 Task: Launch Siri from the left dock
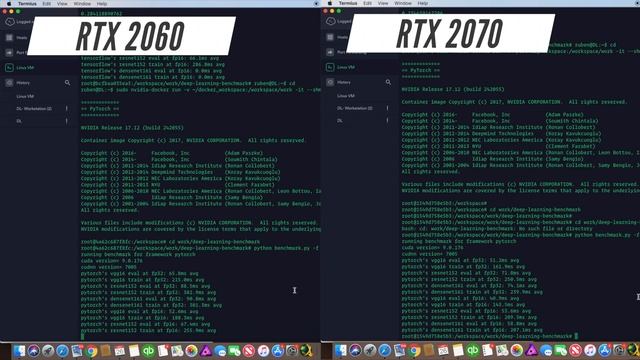(33, 351)
